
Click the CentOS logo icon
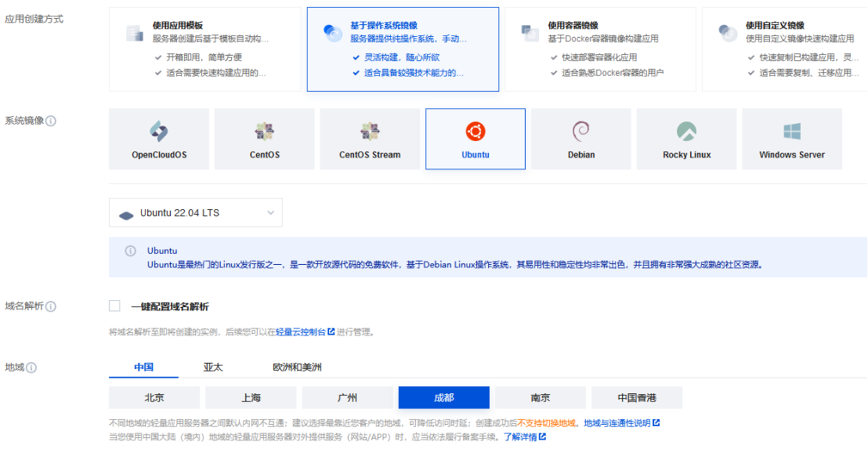pos(265,131)
